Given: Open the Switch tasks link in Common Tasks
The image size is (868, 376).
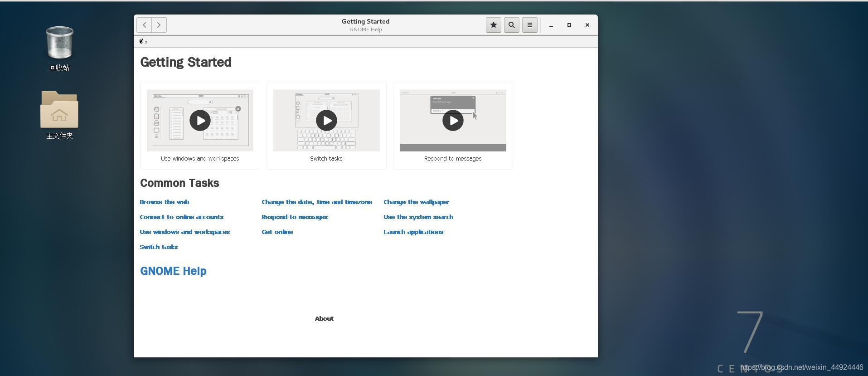Looking at the screenshot, I should click(x=159, y=247).
